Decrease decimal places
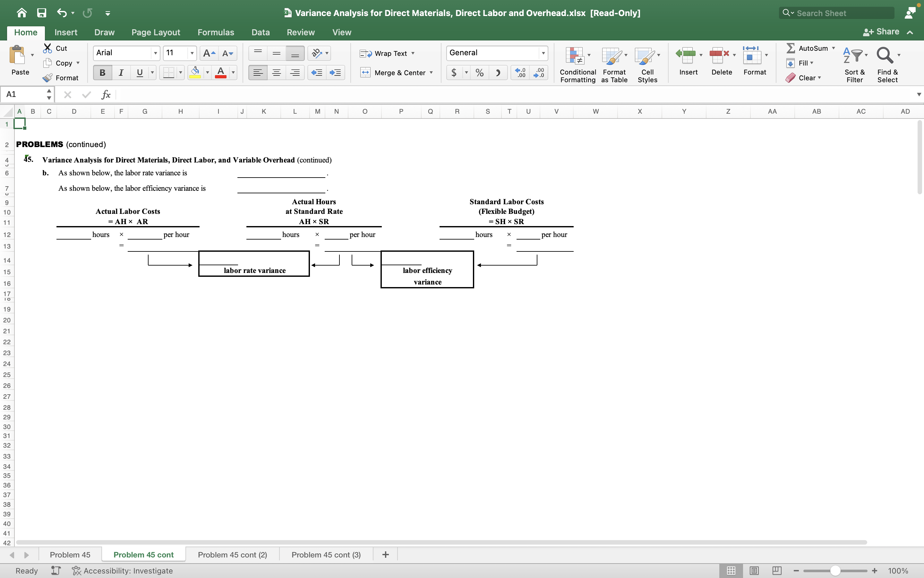The width and height of the screenshot is (924, 578). [538, 72]
